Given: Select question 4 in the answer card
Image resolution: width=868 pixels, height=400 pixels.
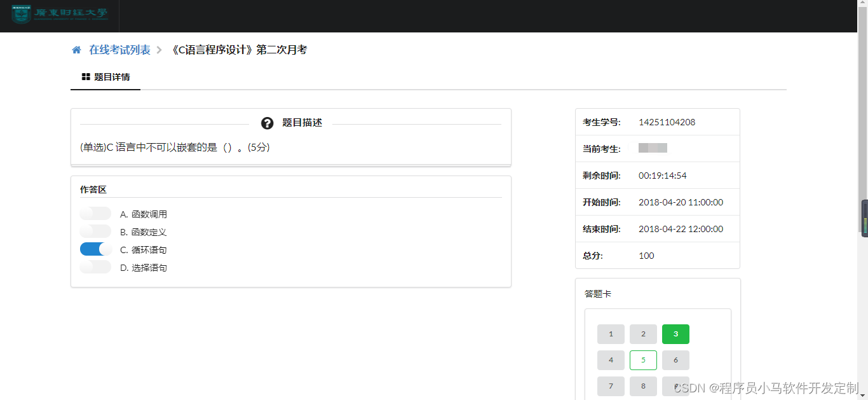Looking at the screenshot, I should pyautogui.click(x=611, y=360).
